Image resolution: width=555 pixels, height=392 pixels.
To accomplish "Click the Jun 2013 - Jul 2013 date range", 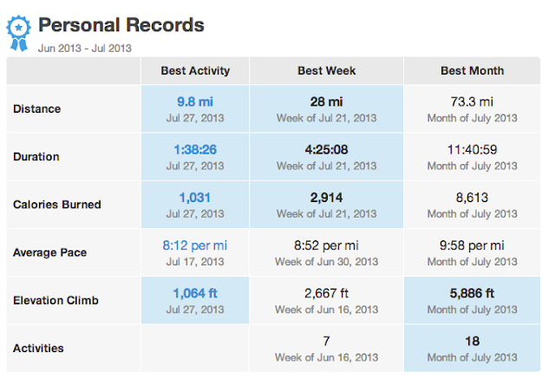I will point(84,47).
